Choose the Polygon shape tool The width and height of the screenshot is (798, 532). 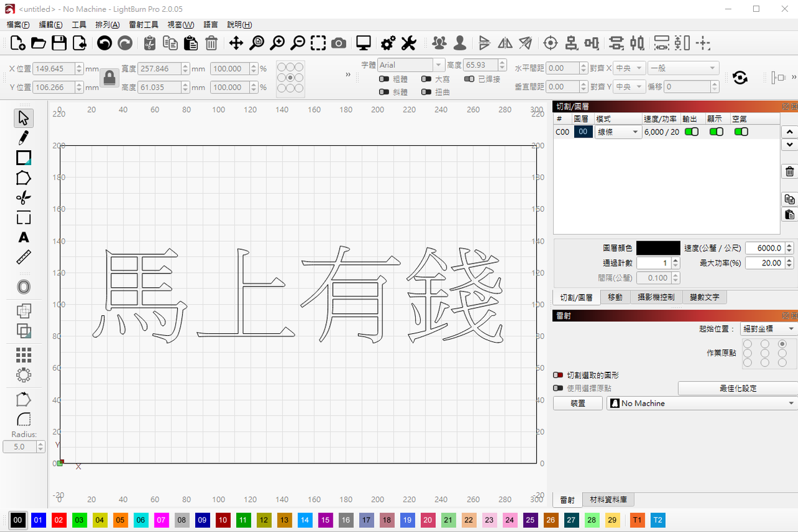click(24, 178)
